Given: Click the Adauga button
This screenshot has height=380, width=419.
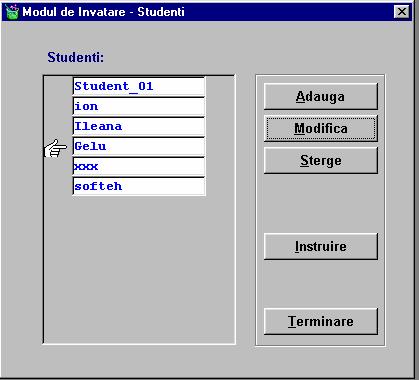Looking at the screenshot, I should (x=321, y=96).
